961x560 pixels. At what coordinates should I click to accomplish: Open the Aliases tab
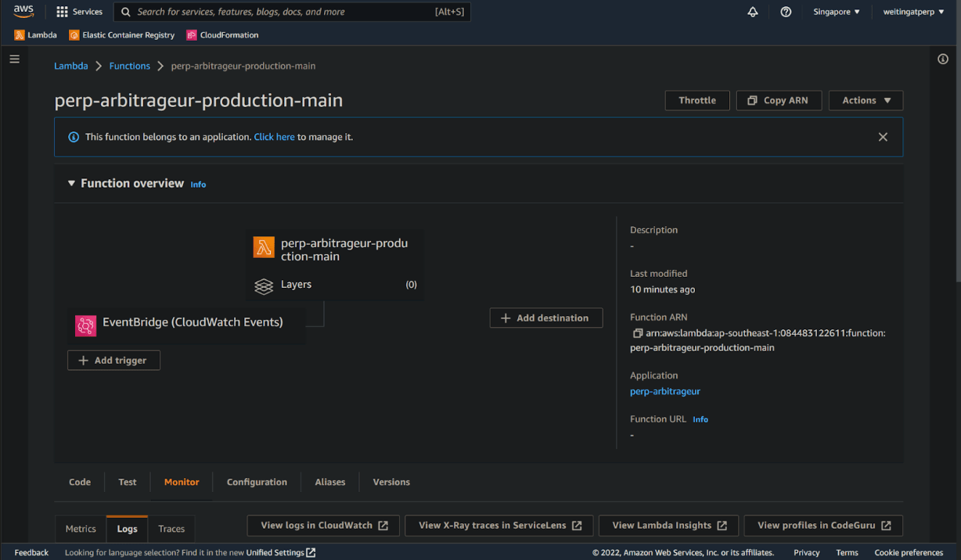tap(330, 482)
